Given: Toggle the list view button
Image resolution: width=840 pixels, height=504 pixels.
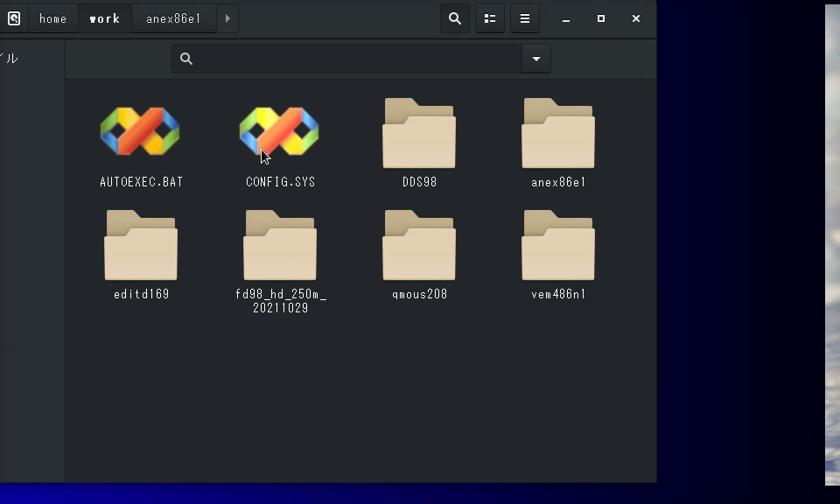Looking at the screenshot, I should pos(490,18).
